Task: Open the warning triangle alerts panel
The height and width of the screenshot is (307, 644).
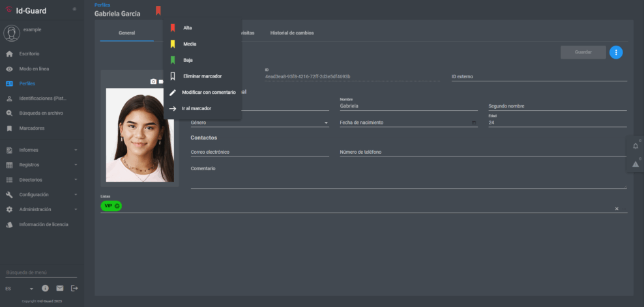Action: pyautogui.click(x=636, y=164)
